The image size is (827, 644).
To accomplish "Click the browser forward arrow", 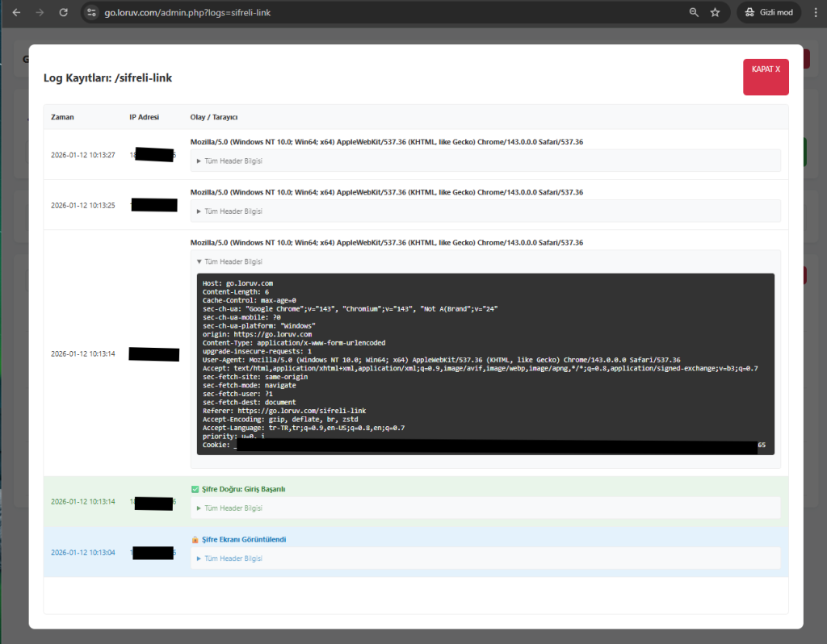I will (40, 13).
